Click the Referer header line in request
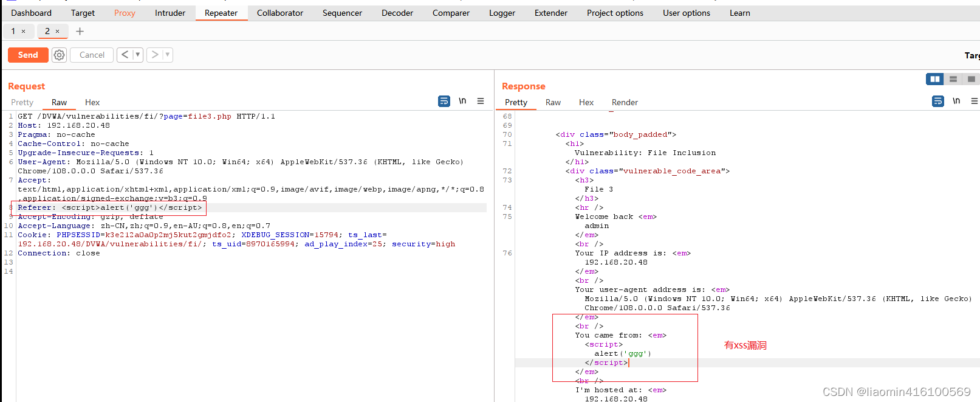The height and width of the screenshot is (402, 980). (x=109, y=207)
